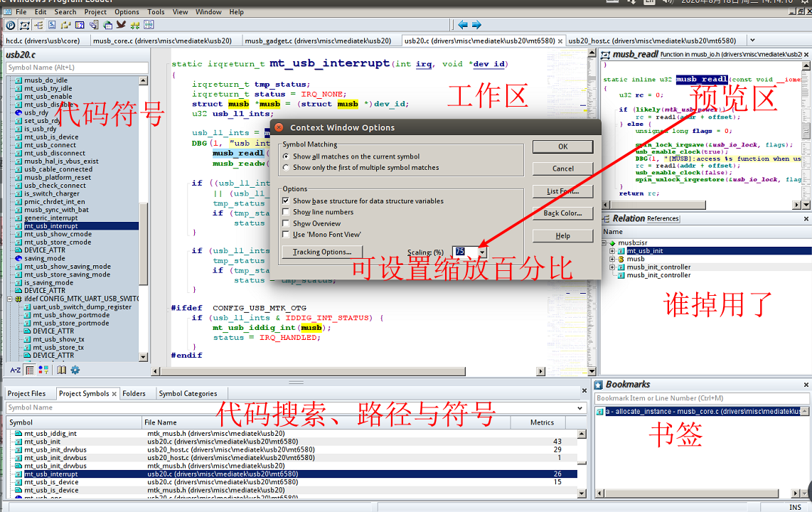The height and width of the screenshot is (512, 812).
Task: Click the navigate back blue arrow icon
Action: tap(462, 25)
